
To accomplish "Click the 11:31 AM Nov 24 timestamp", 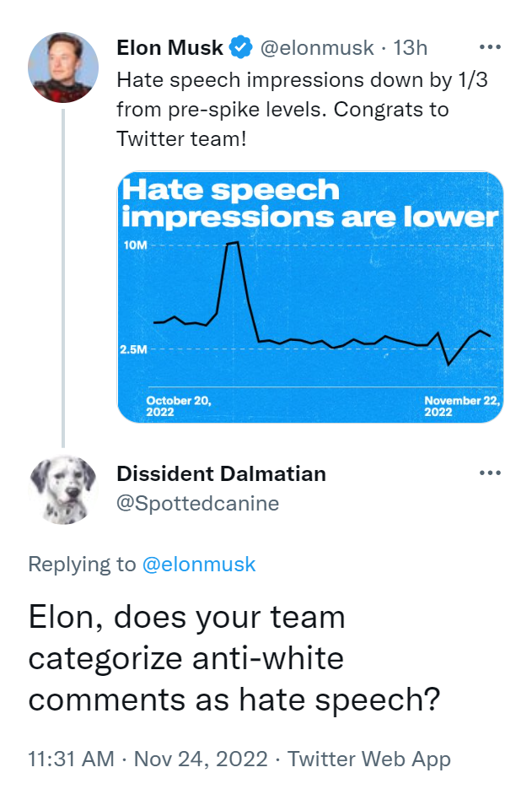I will coord(147,759).
